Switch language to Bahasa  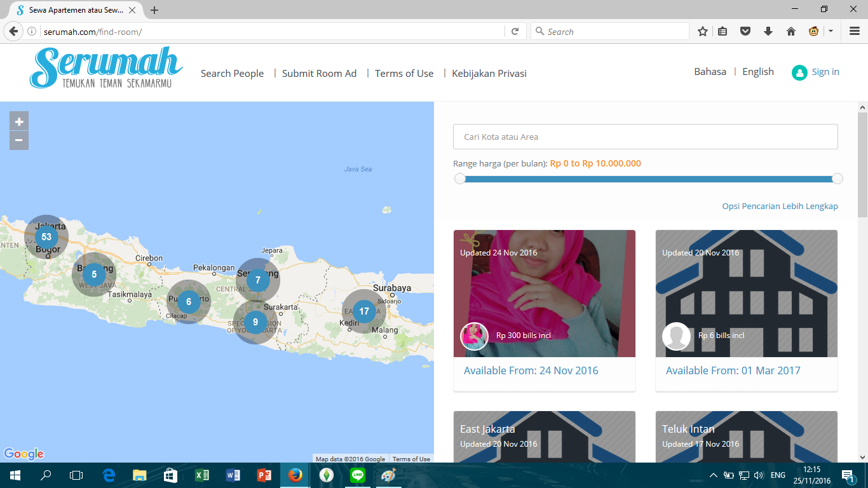pos(710,71)
